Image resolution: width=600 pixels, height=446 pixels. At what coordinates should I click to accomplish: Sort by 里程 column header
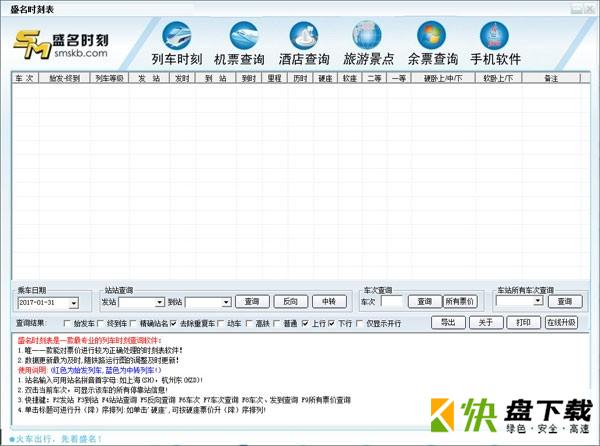click(274, 78)
